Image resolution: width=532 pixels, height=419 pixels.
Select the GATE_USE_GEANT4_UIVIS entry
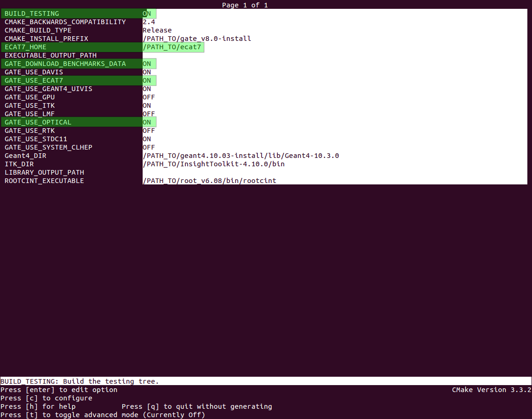(48, 89)
